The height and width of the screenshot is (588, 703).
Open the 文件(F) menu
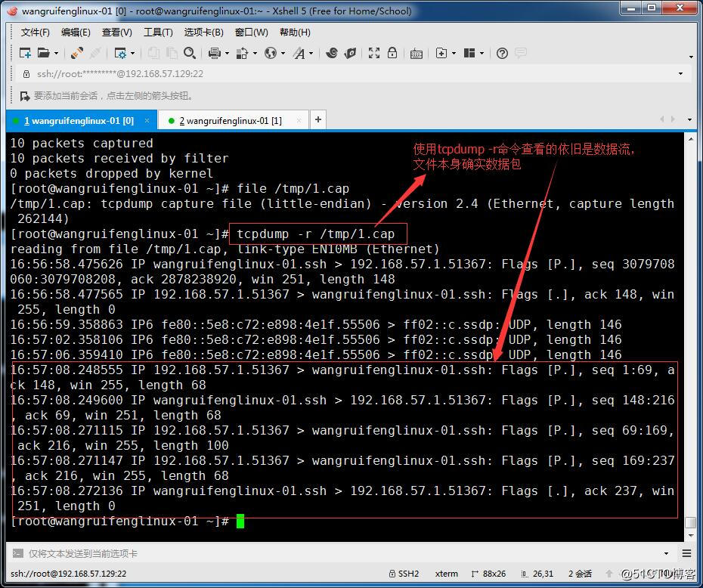(x=35, y=32)
